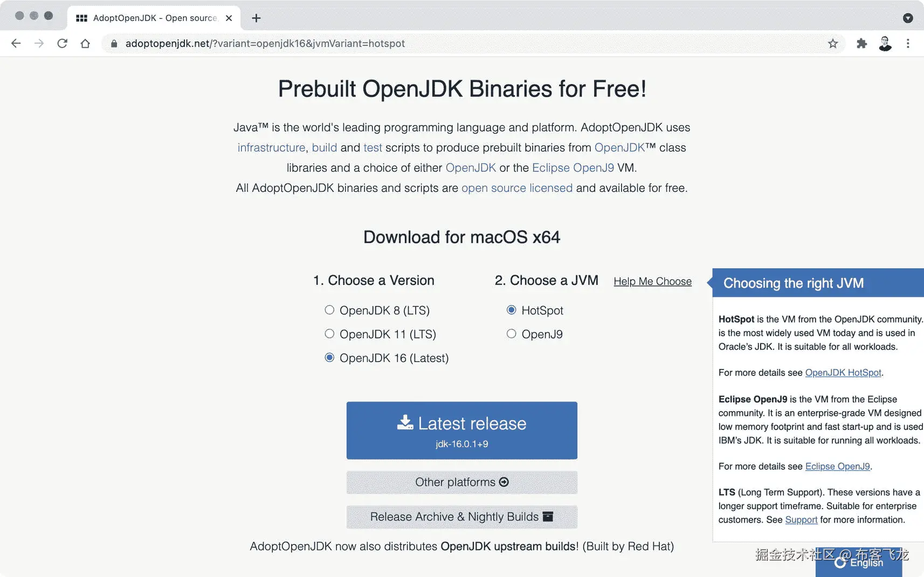This screenshot has height=577, width=924.
Task: Open the Chrome three-dot menu
Action: [908, 44]
